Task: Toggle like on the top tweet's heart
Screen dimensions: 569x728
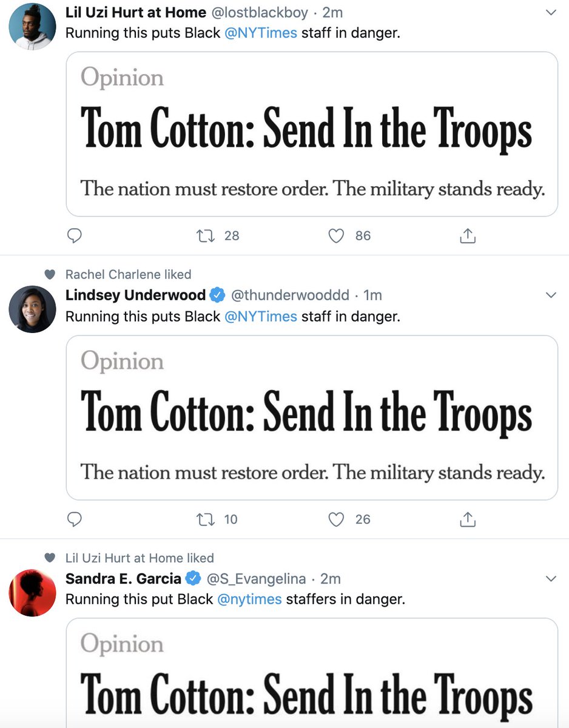Action: (335, 236)
